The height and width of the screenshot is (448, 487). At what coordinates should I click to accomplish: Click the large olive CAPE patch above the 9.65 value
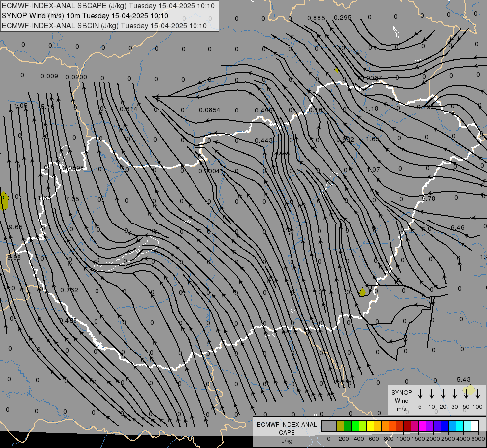4,201
